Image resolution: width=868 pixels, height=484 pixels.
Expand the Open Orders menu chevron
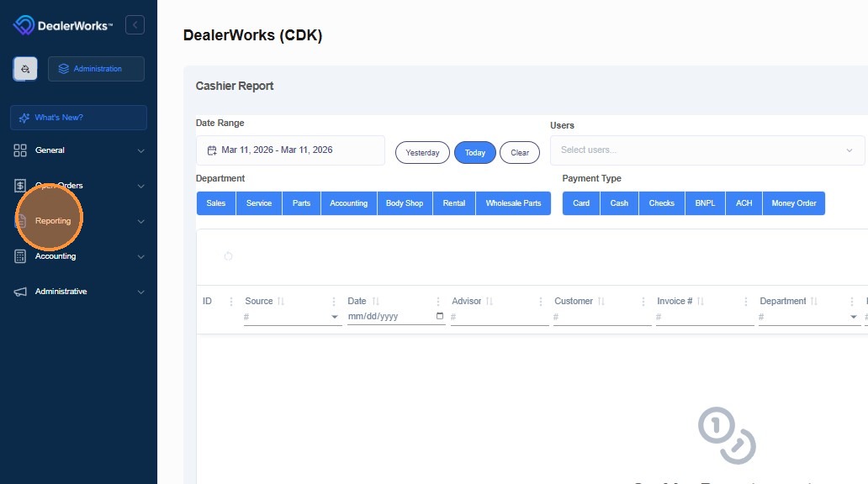tap(140, 186)
